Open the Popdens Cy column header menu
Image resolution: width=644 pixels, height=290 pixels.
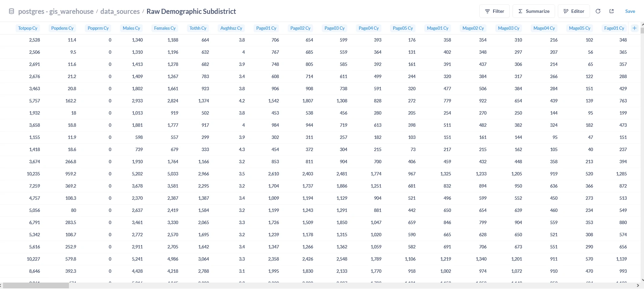tap(62, 28)
